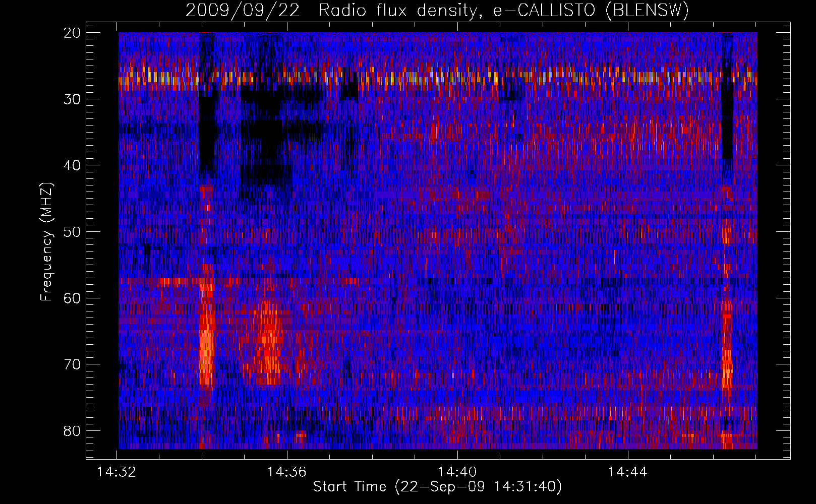The image size is (816, 504).
Task: Click the 60 frequency tick label
Action: 73,298
